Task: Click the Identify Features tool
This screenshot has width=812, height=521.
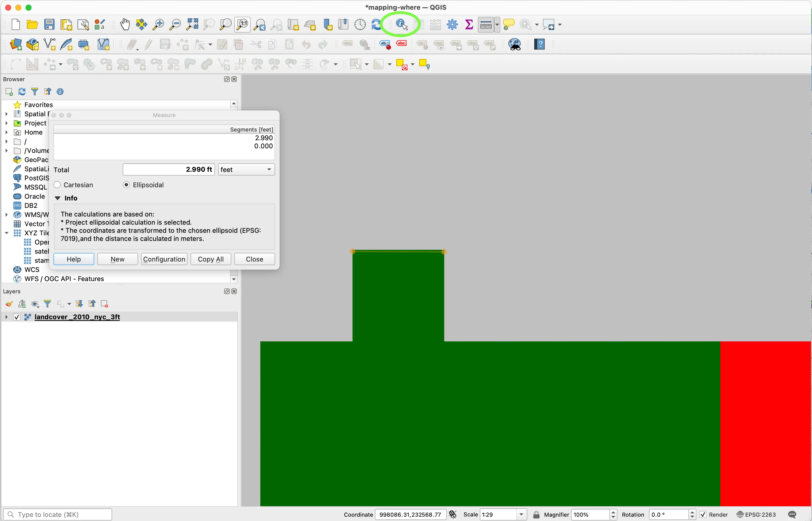Action: [x=401, y=24]
